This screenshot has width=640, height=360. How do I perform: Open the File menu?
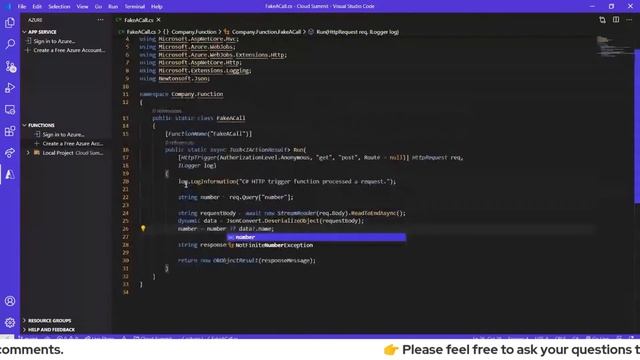(x=22, y=6)
